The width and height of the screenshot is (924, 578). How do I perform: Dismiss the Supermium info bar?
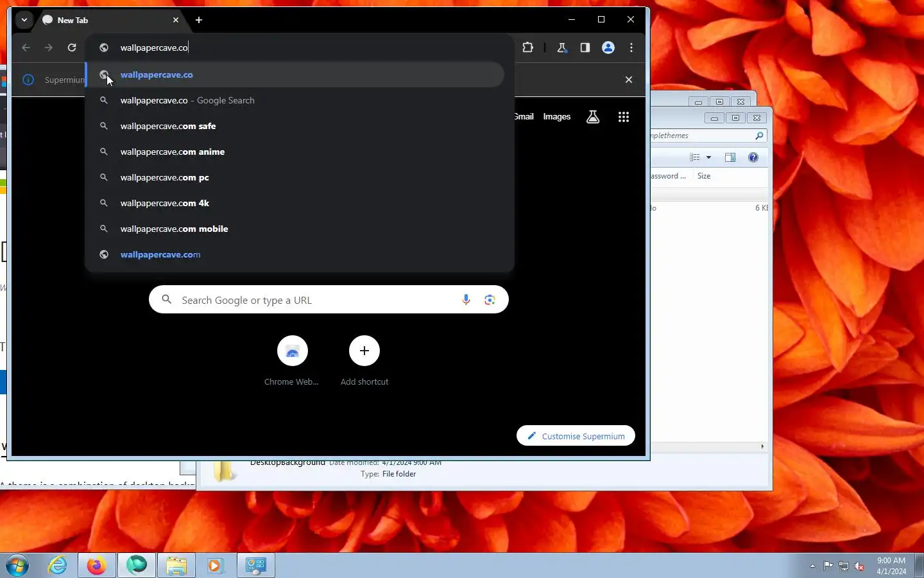[x=629, y=80]
